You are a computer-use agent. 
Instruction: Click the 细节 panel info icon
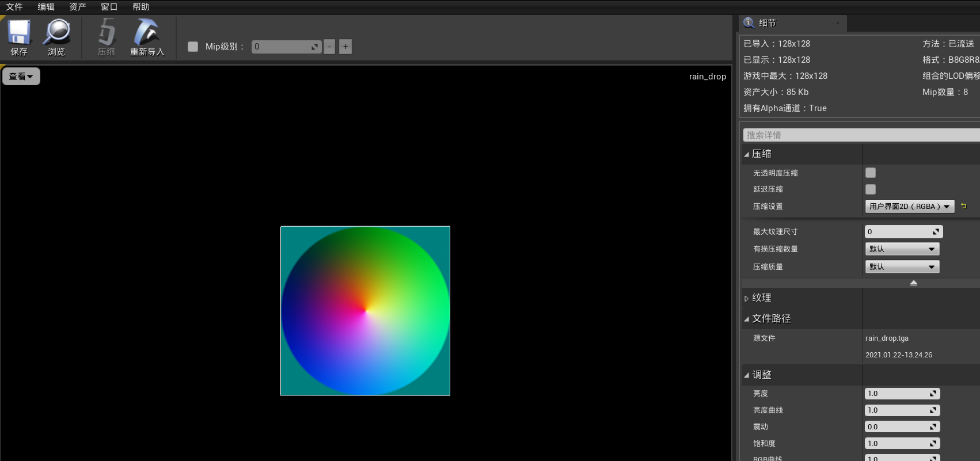[x=749, y=22]
